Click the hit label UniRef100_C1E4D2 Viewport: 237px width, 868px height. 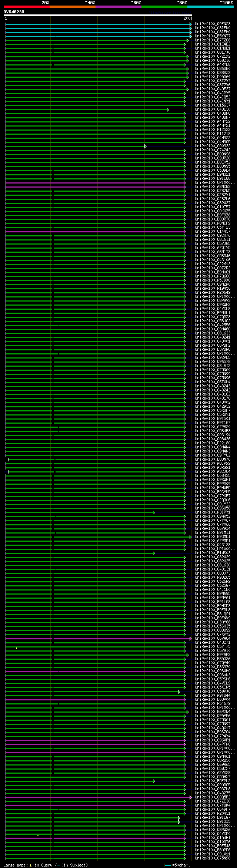coord(213,44)
